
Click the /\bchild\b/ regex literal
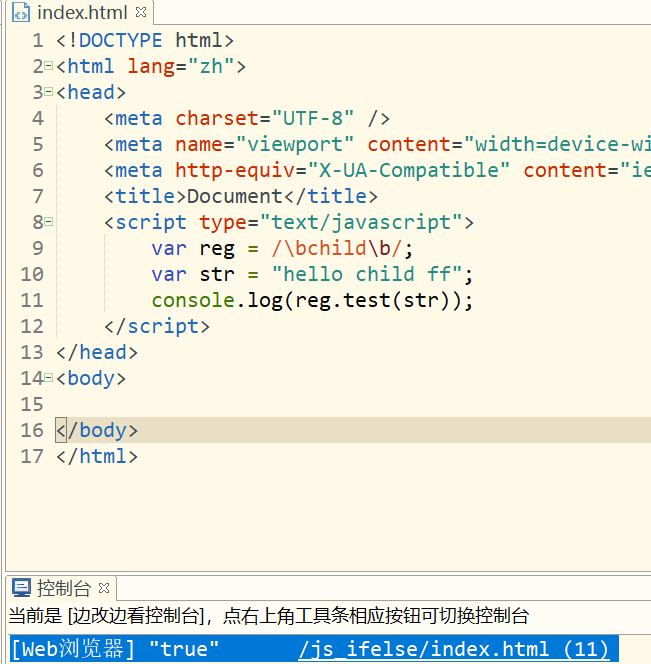[337, 248]
